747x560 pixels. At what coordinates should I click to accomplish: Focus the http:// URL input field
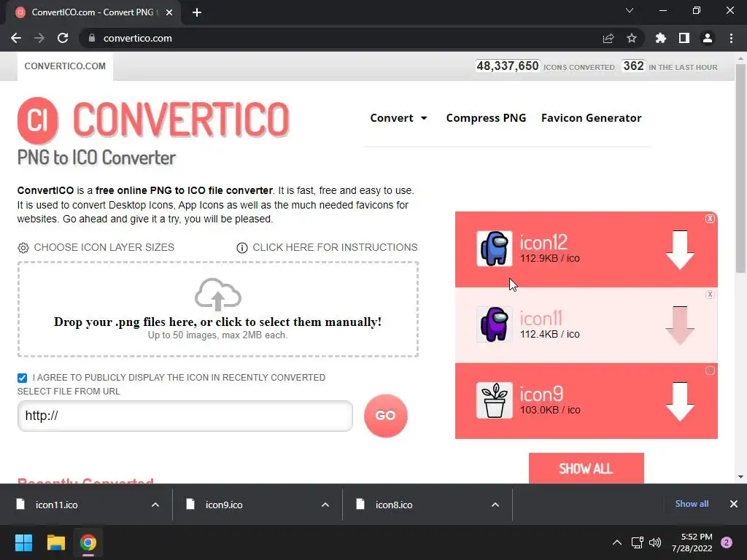coord(185,416)
